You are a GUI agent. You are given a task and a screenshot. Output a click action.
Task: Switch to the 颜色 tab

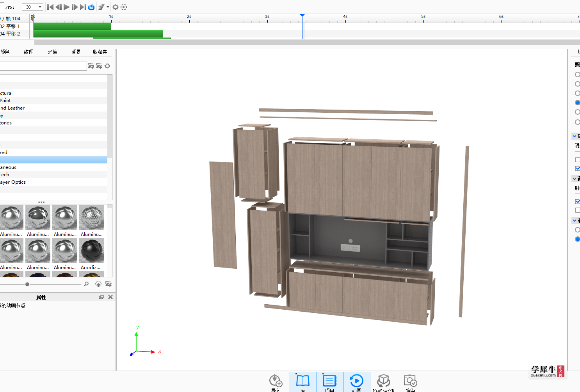5,52
